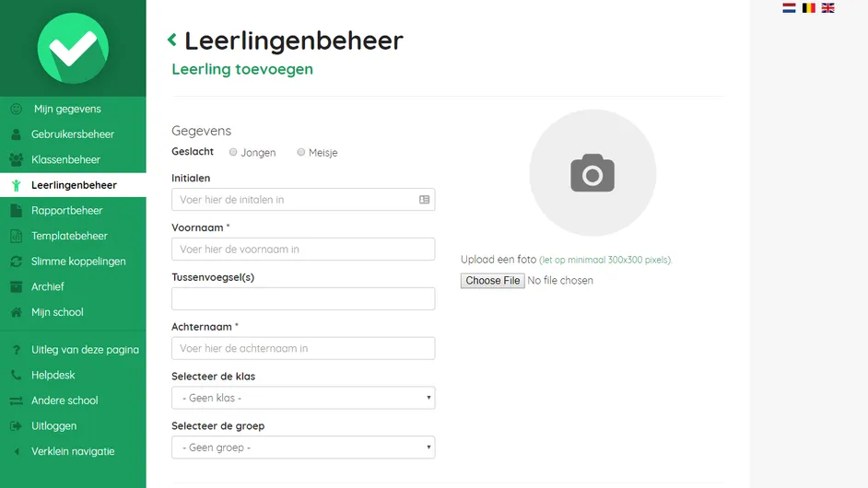The image size is (868, 488).
Task: Click the swap arrows icon beside Andere school
Action: (x=16, y=401)
